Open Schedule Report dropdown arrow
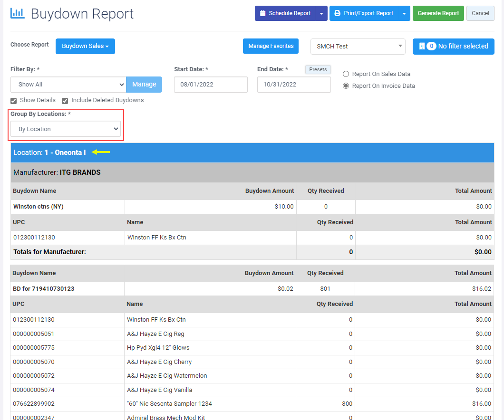This screenshot has width=504, height=420. click(321, 13)
